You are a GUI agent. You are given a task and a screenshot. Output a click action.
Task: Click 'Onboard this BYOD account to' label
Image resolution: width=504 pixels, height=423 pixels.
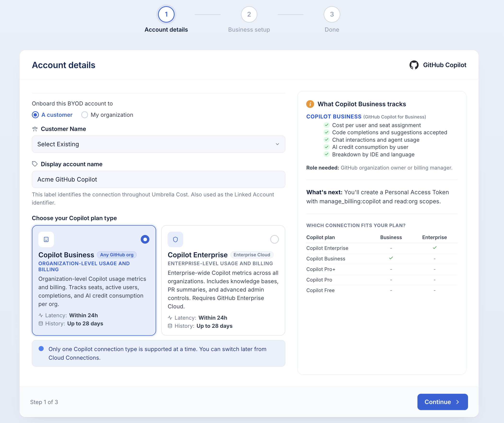click(72, 103)
